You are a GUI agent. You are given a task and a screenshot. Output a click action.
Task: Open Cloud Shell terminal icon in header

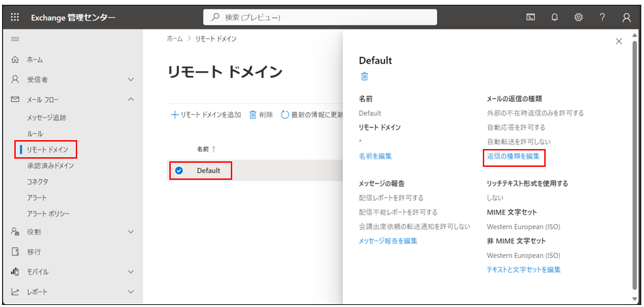531,17
